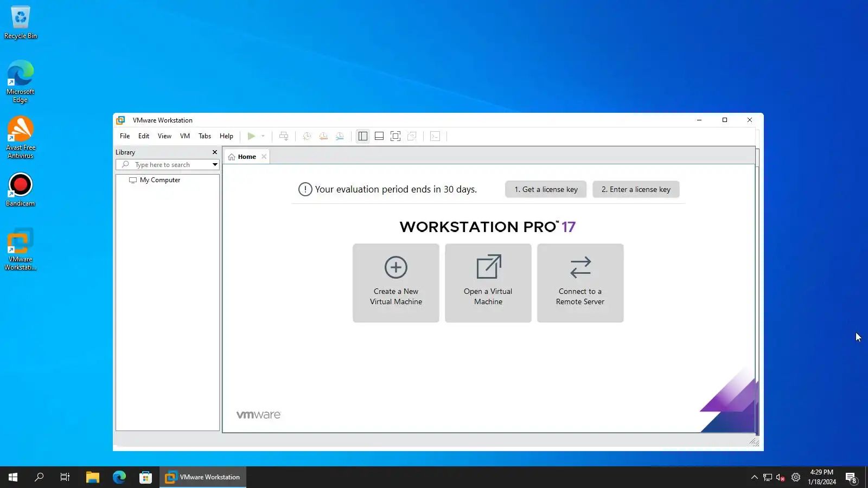Toggle the thumbnail bar view icon
Viewport: 868px width, 488px height.
pyautogui.click(x=379, y=136)
